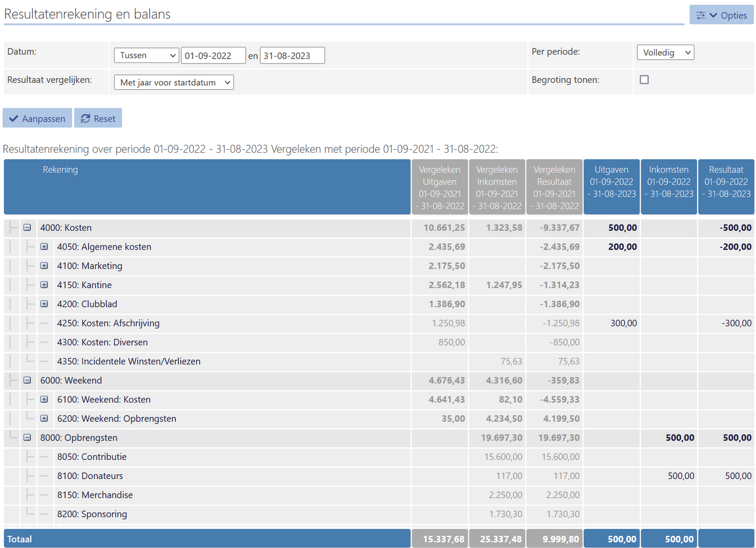
Task: Open the Tussen date filter dropdown
Action: tap(146, 56)
